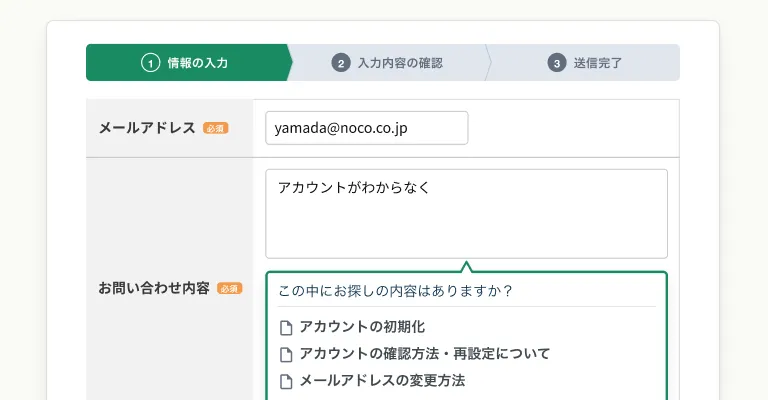Click the step 2 number circle
Screen dimensions: 768x400
341,63
